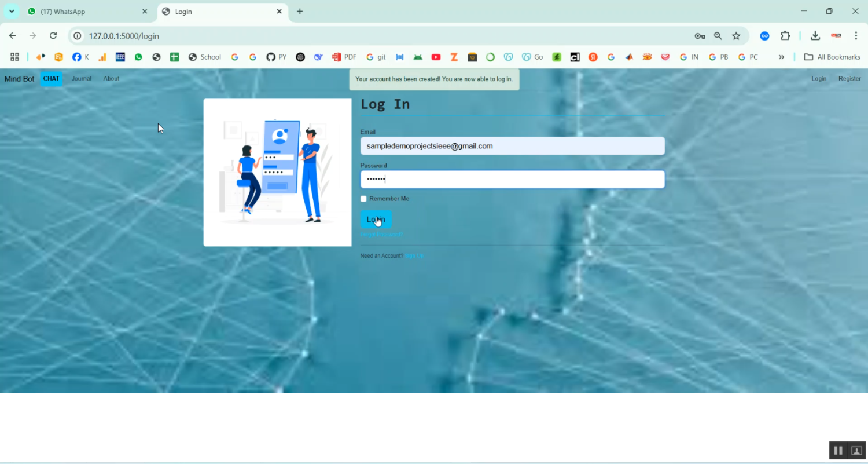Tick the Remember Me checkbox

click(363, 199)
